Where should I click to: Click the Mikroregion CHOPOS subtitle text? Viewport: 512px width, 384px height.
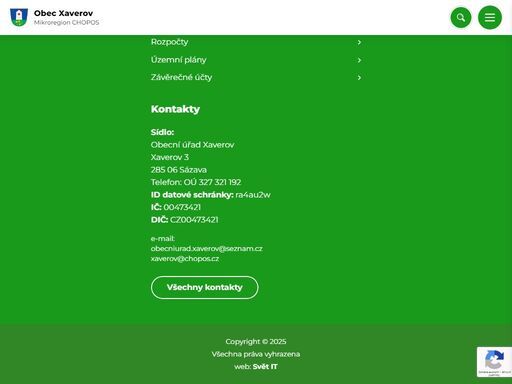click(67, 23)
